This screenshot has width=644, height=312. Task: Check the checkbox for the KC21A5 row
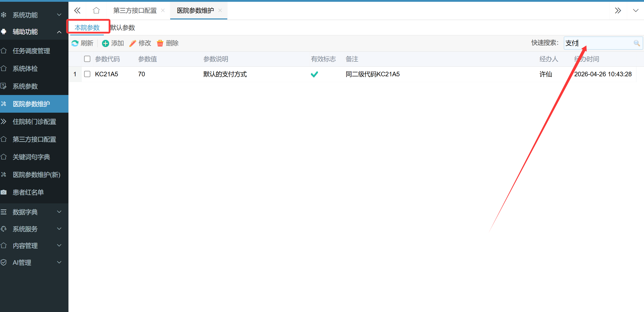87,74
